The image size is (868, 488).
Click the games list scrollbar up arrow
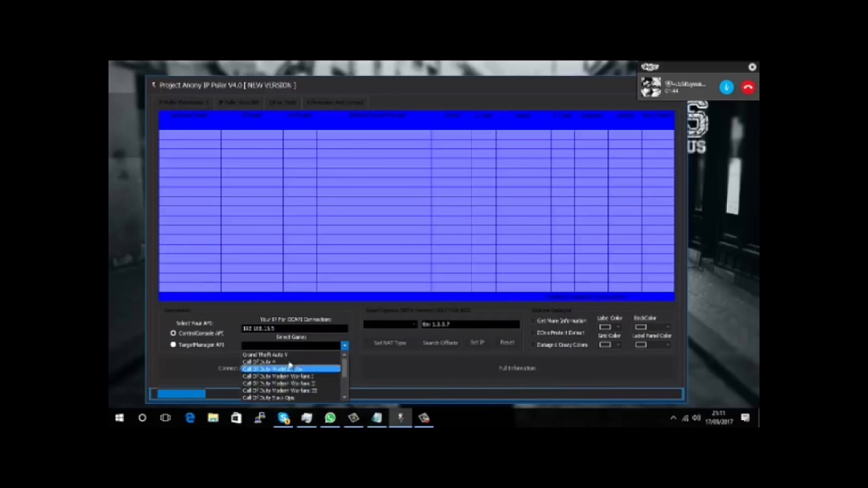point(344,354)
